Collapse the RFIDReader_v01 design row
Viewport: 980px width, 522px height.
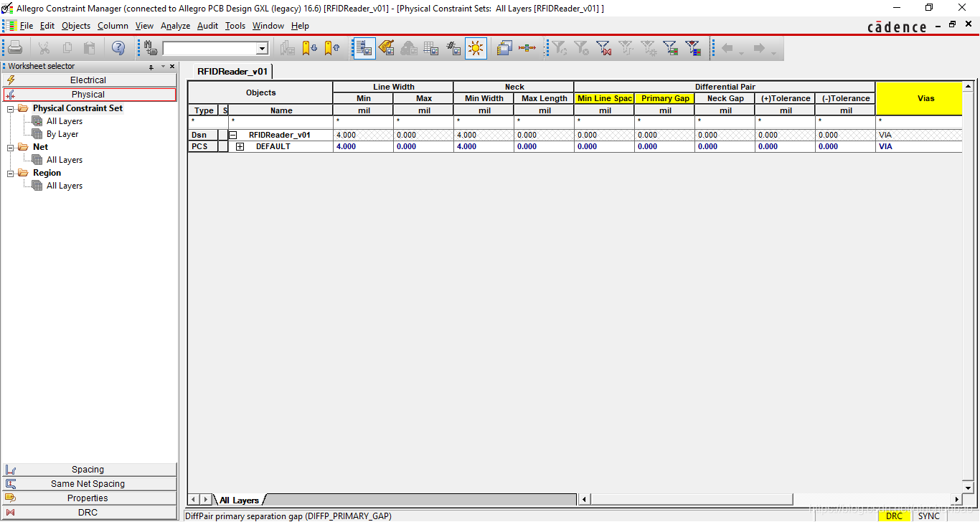pos(233,135)
